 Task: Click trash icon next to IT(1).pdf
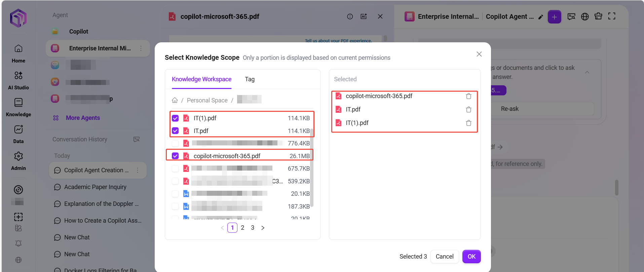pos(468,123)
